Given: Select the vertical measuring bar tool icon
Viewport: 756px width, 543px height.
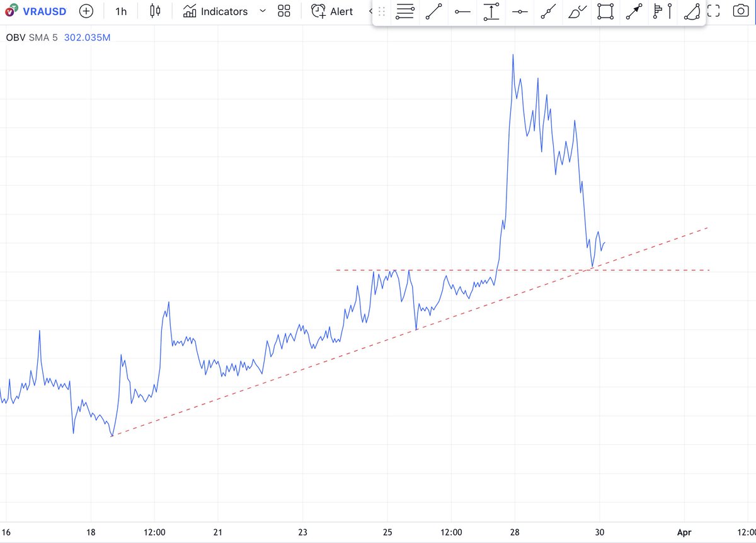Looking at the screenshot, I should tap(491, 11).
